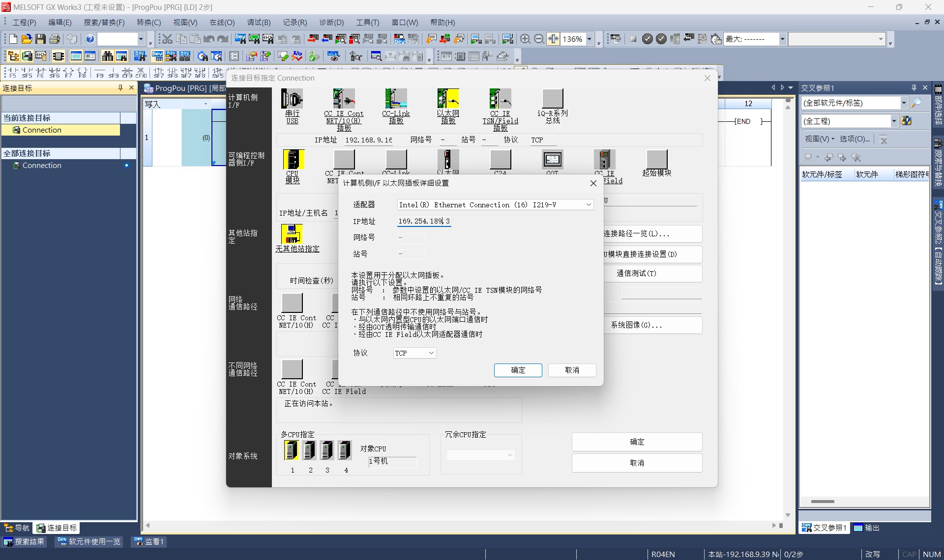Click the Save toolbar icon
Screen dimensions: 944x560
tap(41, 39)
